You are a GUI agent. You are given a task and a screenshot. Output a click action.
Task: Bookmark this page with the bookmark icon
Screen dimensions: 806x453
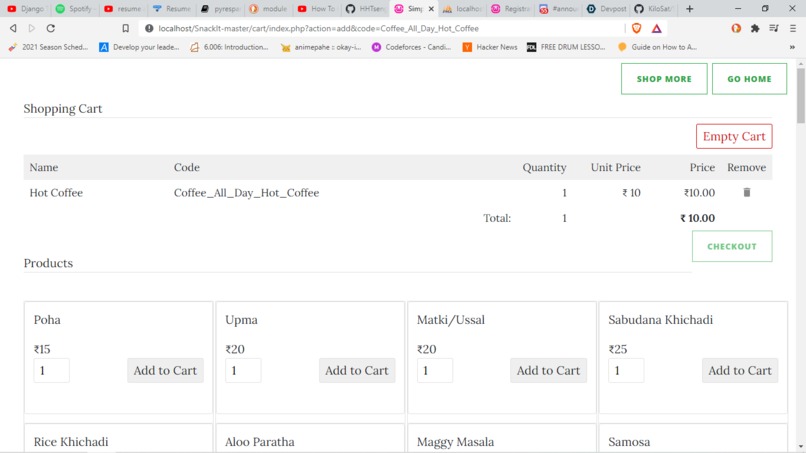pos(125,28)
